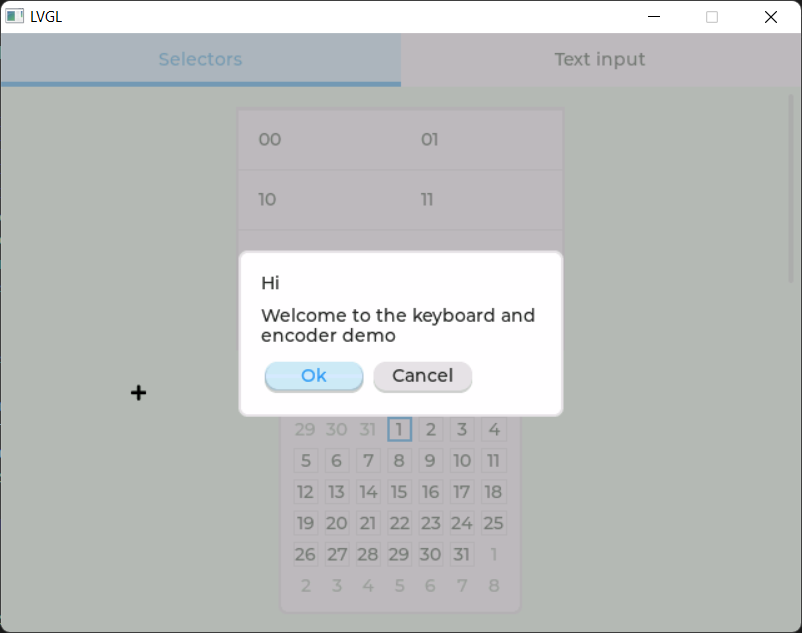Screen dimensions: 802x633
Task: Pick day 2 in first calendar row
Action: 431,429
